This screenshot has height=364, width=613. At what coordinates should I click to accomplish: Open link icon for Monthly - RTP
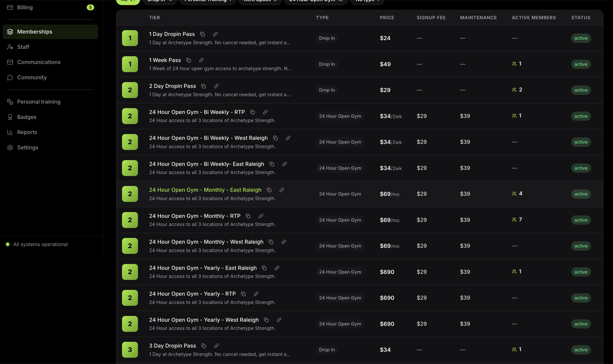(261, 216)
